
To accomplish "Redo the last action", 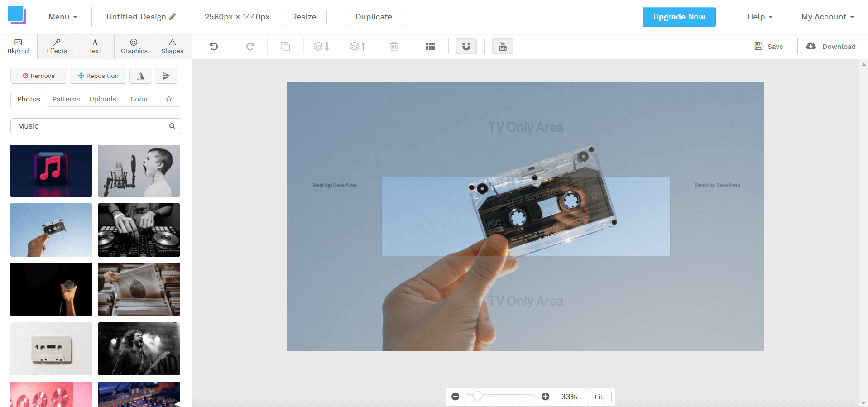I will (250, 46).
